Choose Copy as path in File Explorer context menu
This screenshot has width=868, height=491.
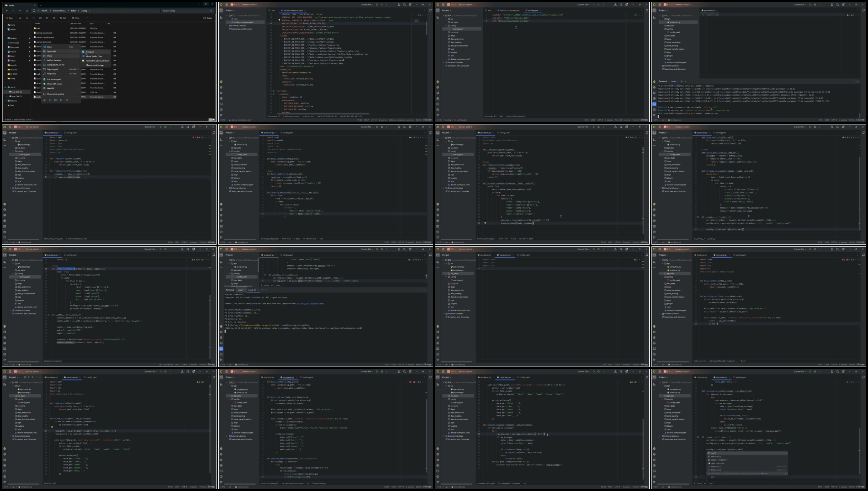(61, 69)
